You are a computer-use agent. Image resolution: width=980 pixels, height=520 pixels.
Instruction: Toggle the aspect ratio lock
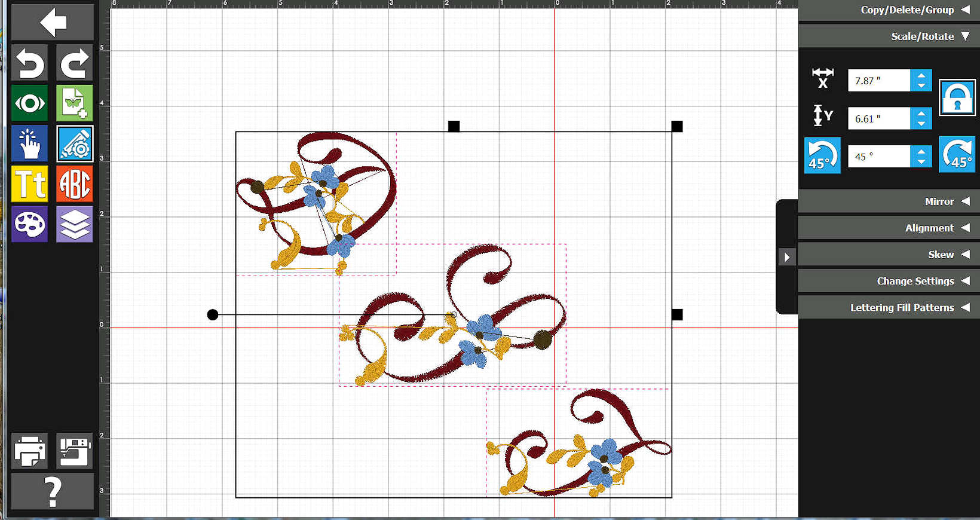(x=957, y=97)
